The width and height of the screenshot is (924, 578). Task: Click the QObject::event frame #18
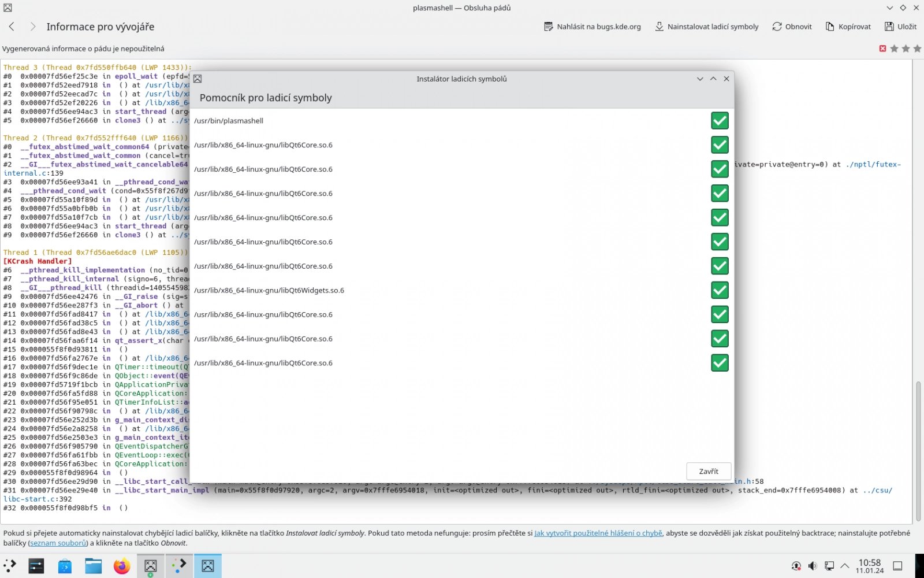click(x=96, y=376)
